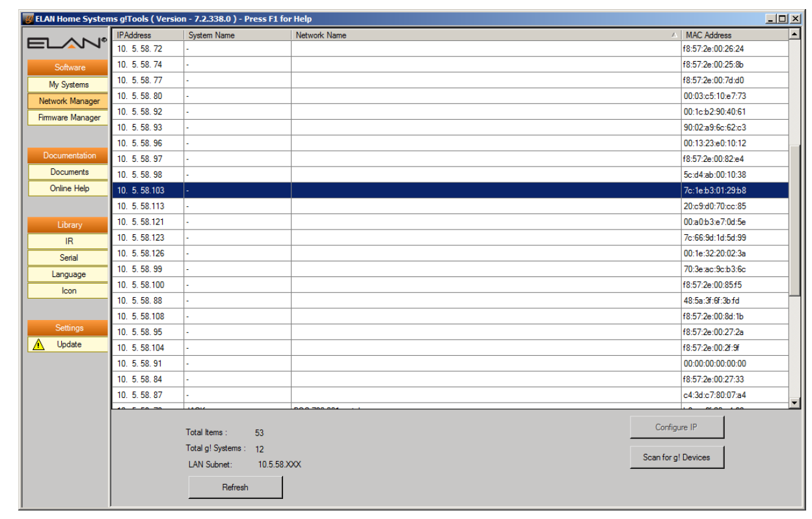Click the Library section header
This screenshot has height=519, width=812.
click(68, 224)
